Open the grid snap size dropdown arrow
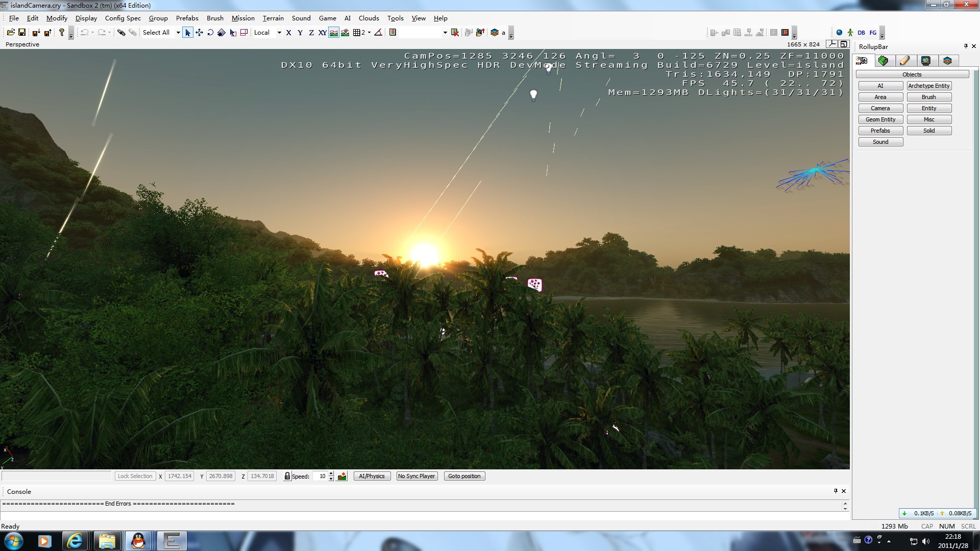The image size is (980, 551). coord(369,33)
